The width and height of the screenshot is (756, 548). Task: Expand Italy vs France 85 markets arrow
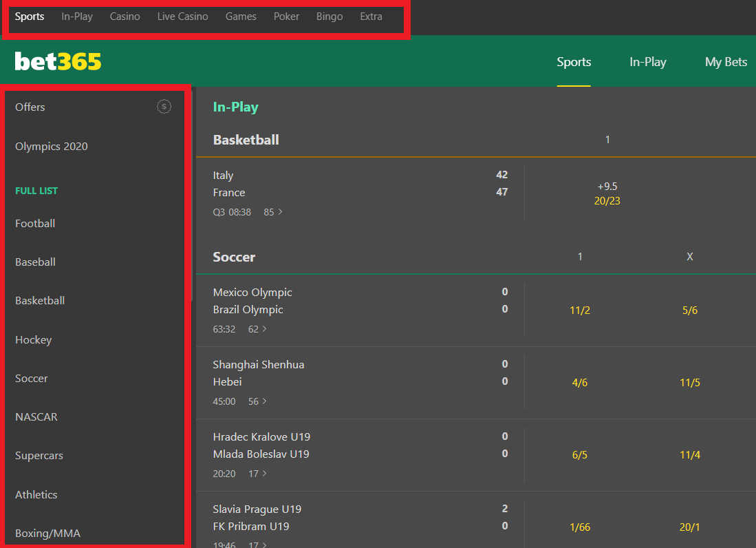(x=280, y=212)
